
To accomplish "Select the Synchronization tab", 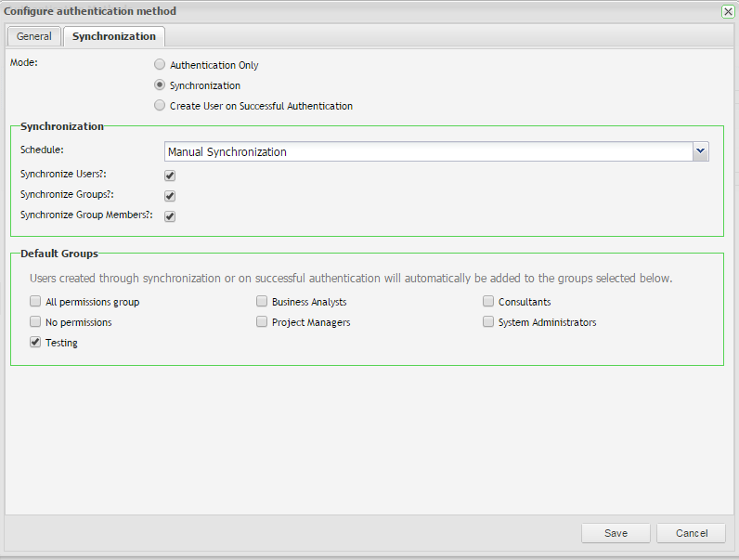I will 113,36.
